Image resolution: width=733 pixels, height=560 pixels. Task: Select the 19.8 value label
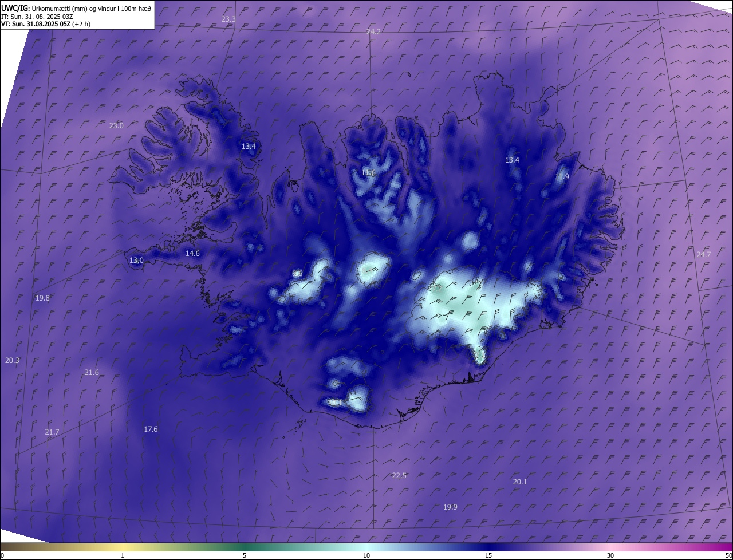tap(42, 298)
